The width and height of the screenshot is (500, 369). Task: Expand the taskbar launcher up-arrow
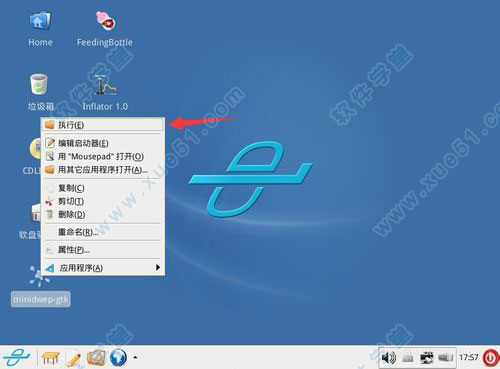point(135,357)
